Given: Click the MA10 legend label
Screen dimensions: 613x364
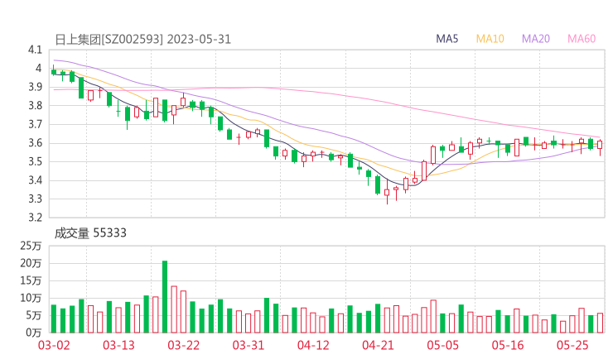Looking at the screenshot, I should point(490,39).
